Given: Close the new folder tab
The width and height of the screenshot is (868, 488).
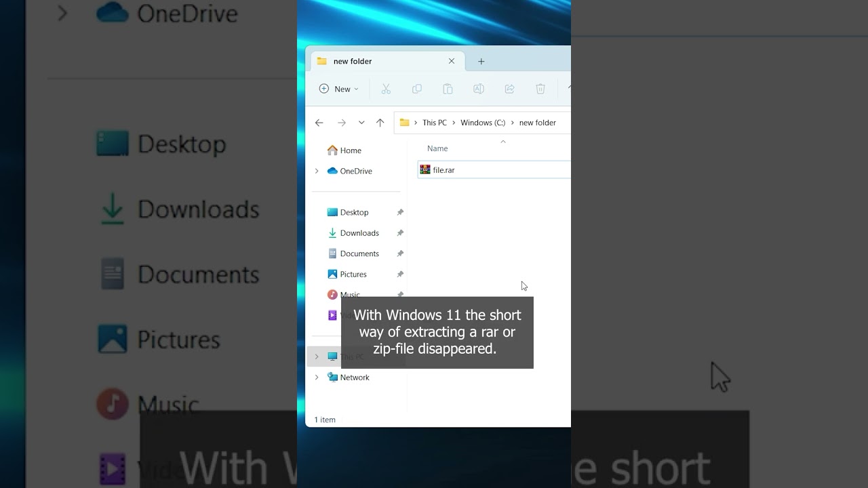Looking at the screenshot, I should [x=452, y=61].
